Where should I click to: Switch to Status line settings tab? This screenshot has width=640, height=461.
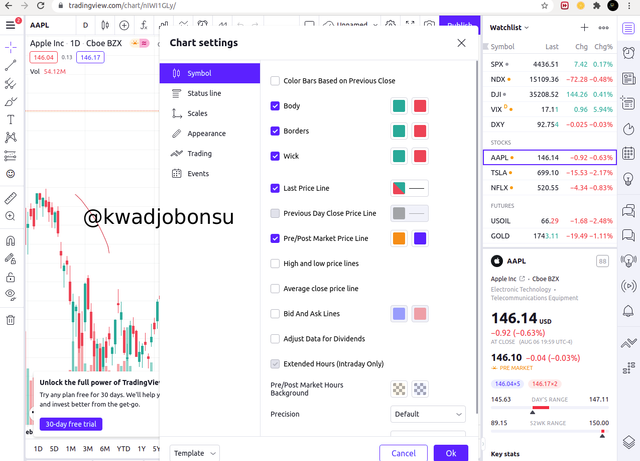[210, 93]
